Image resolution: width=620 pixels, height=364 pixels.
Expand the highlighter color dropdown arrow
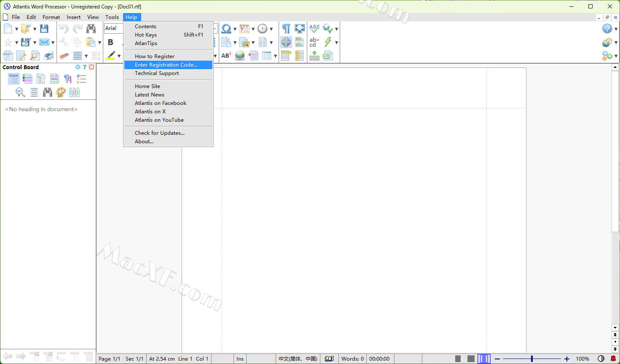tap(119, 56)
